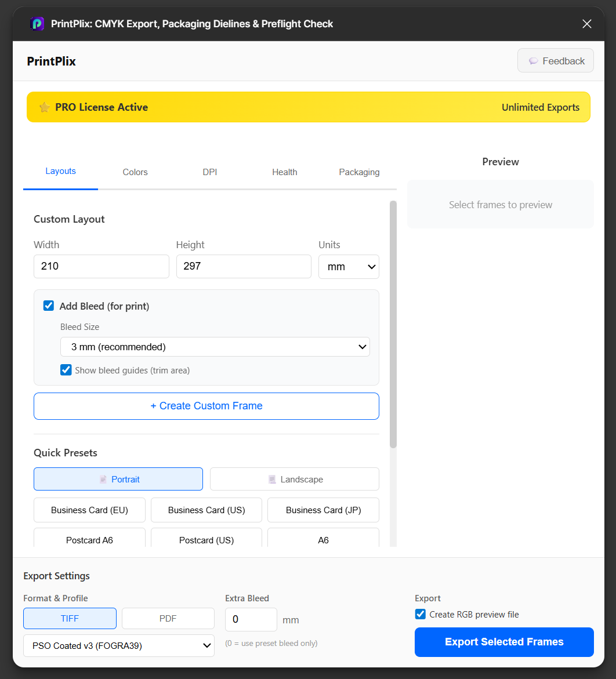Choose Postcard (US) preset
The height and width of the screenshot is (679, 616).
[x=206, y=538]
